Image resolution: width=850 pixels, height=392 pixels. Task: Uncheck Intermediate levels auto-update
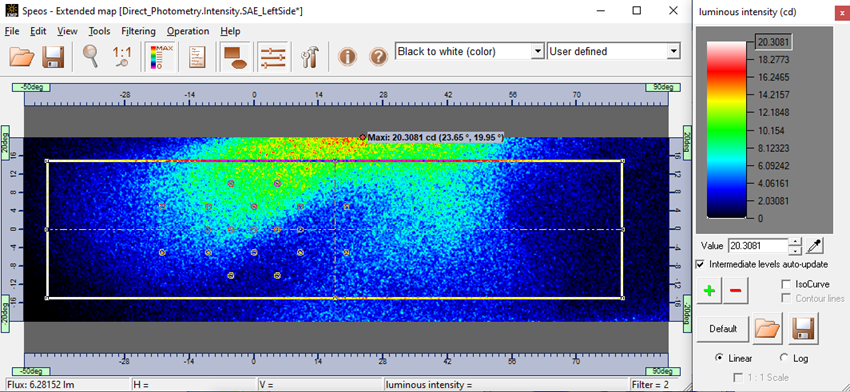pos(700,264)
